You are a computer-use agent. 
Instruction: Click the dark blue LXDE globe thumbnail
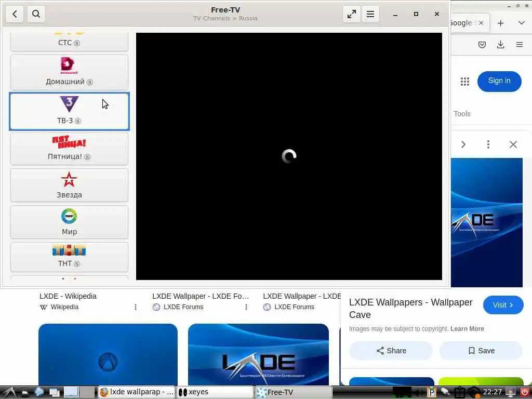click(x=108, y=354)
